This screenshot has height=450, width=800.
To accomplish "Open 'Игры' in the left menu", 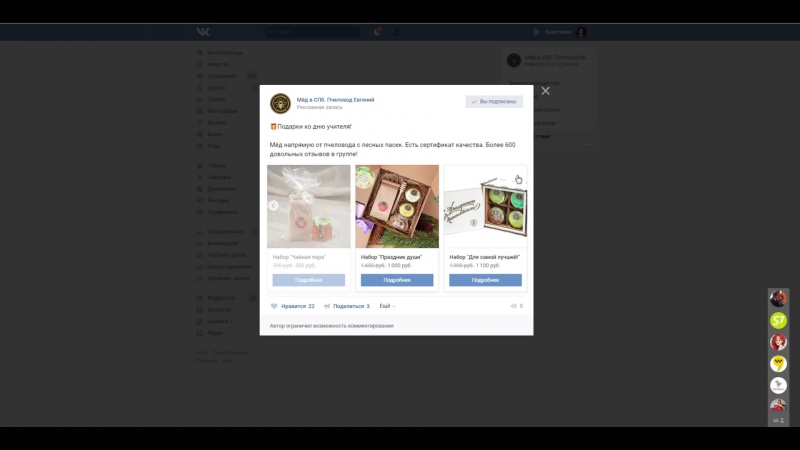I will [x=214, y=146].
